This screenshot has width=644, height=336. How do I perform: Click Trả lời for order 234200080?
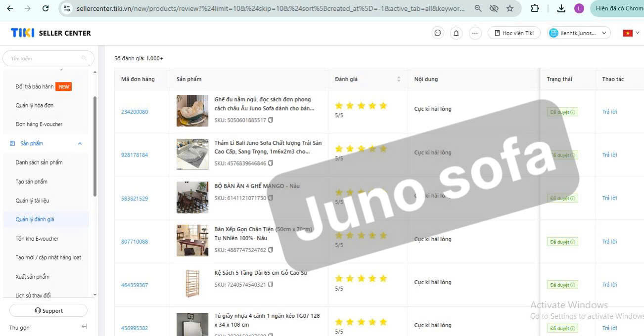click(x=609, y=112)
